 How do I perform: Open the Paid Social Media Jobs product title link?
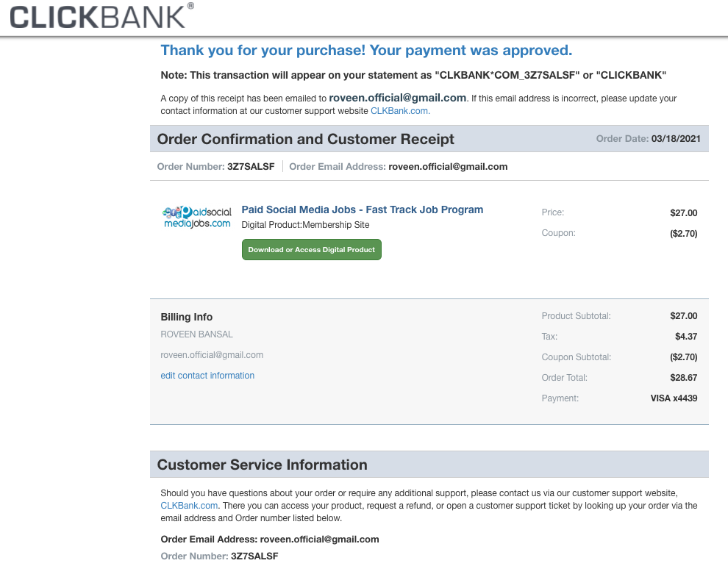click(363, 209)
